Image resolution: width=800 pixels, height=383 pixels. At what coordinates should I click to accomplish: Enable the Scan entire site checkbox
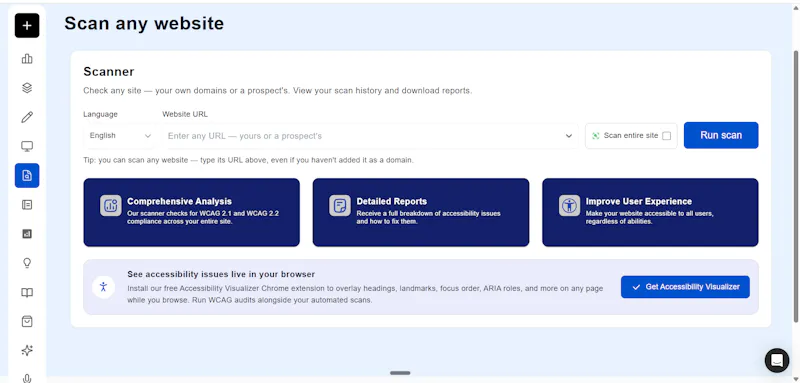666,136
